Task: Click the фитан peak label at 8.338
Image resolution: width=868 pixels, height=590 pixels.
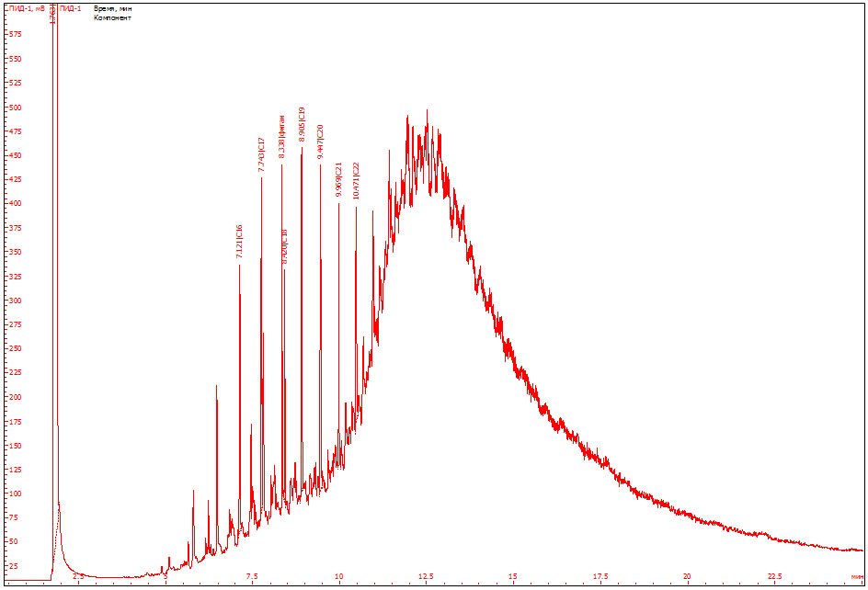Action: [x=282, y=137]
